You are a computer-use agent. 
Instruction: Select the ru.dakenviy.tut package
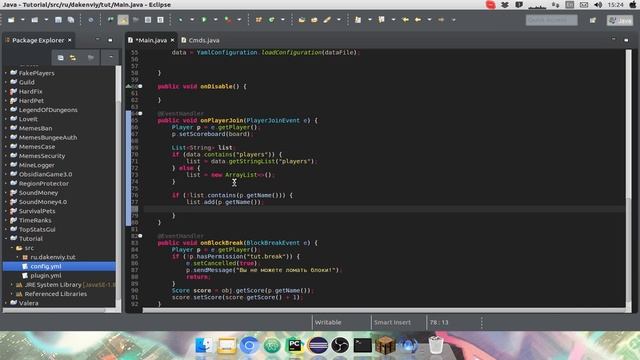coord(53,257)
